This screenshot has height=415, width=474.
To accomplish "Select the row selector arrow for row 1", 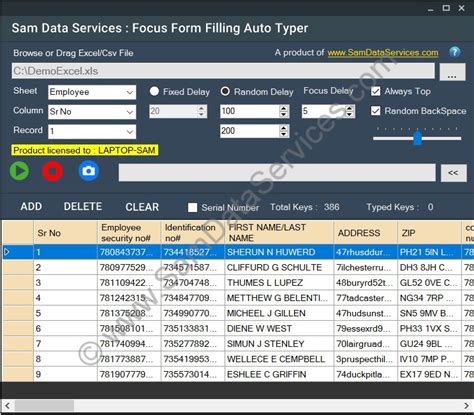I will [17, 252].
